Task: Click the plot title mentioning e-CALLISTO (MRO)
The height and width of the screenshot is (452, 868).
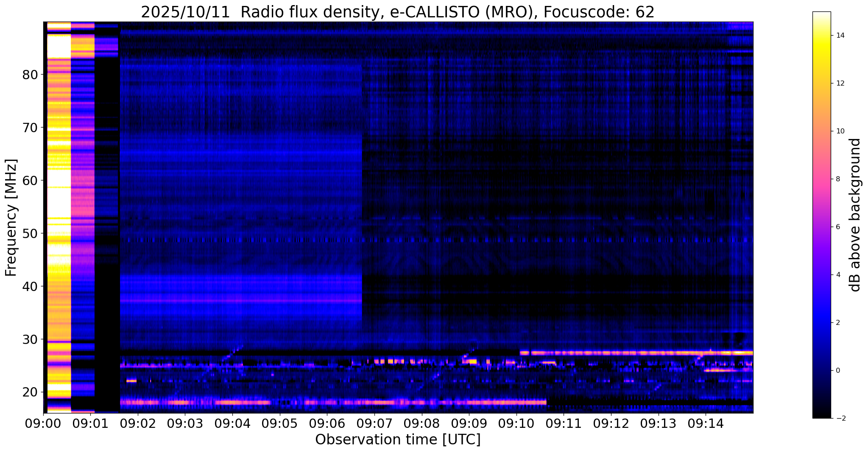Action: (397, 12)
